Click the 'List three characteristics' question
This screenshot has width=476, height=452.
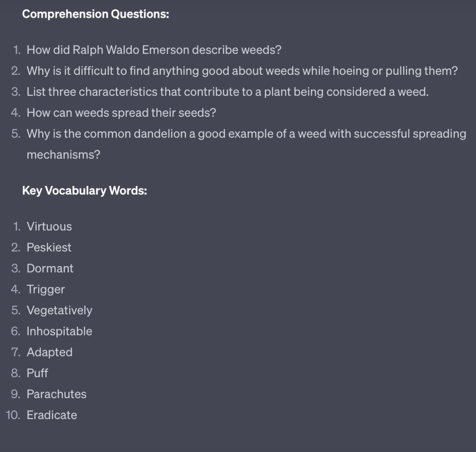point(227,92)
